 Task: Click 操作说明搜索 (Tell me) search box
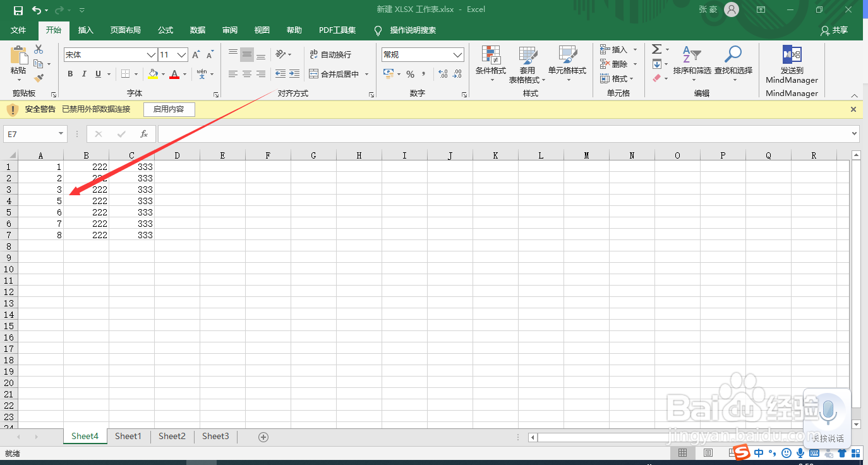[x=413, y=30]
